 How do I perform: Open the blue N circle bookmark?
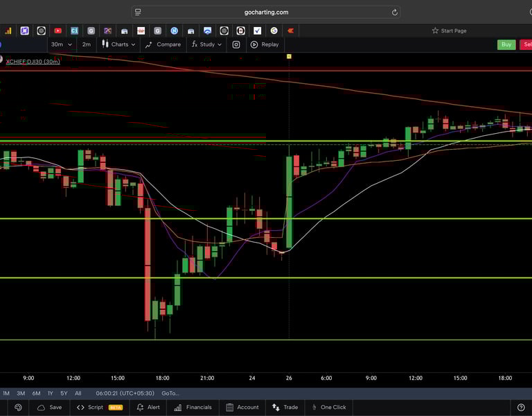174,31
